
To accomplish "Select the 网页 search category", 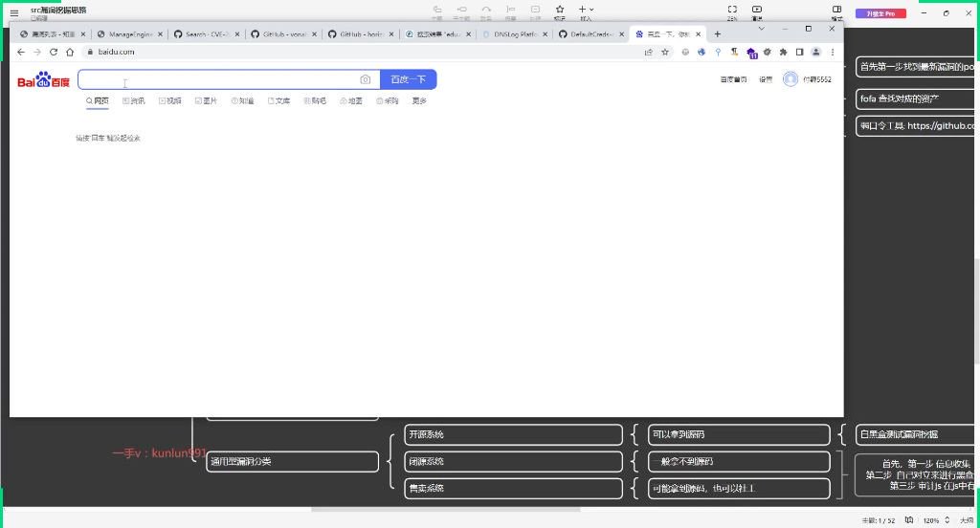I will (98, 100).
